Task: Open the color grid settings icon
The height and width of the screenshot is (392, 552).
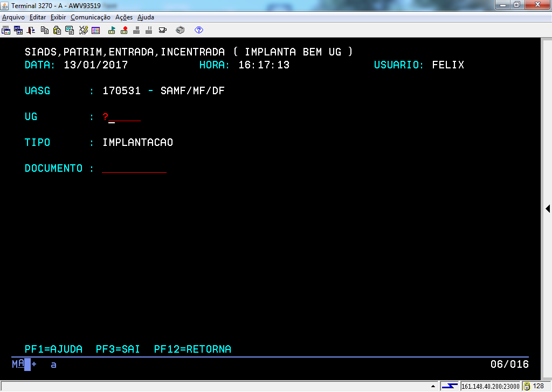Action: point(96,30)
